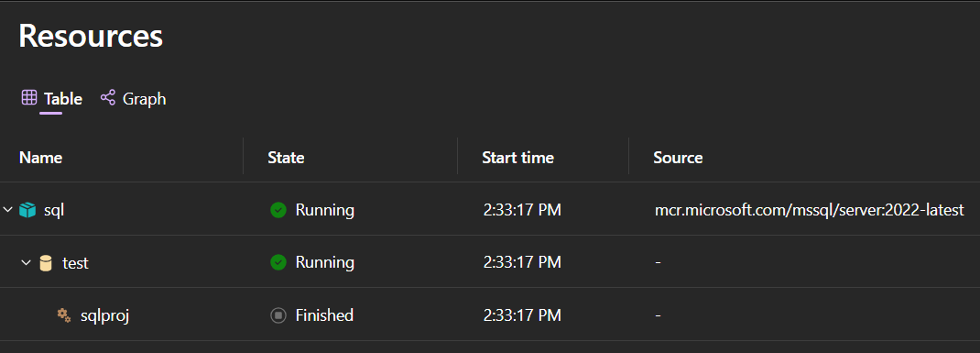Click the Table grid icon
980x353 pixels.
tap(28, 97)
